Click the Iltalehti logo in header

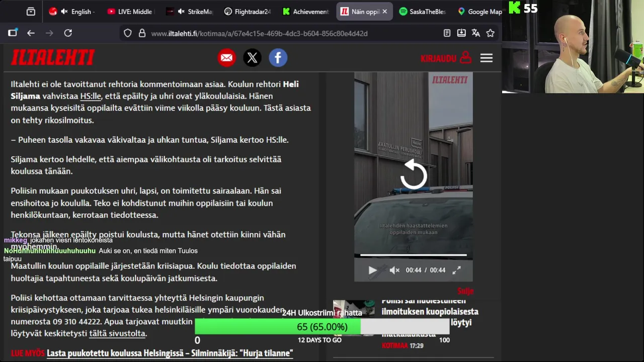[x=53, y=58]
